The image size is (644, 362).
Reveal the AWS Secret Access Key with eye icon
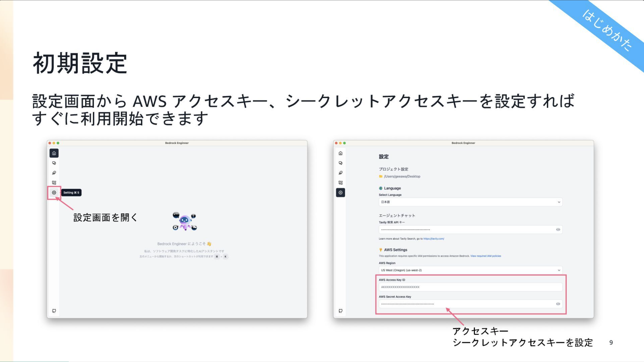[558, 304]
